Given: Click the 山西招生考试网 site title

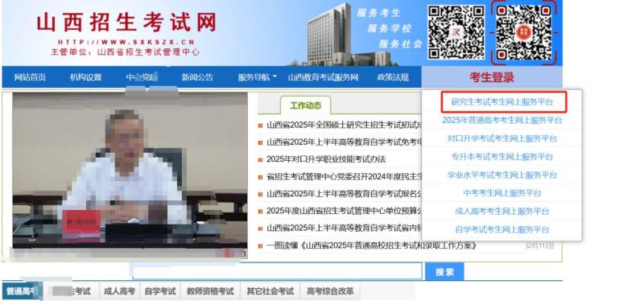Looking at the screenshot, I should (x=126, y=23).
